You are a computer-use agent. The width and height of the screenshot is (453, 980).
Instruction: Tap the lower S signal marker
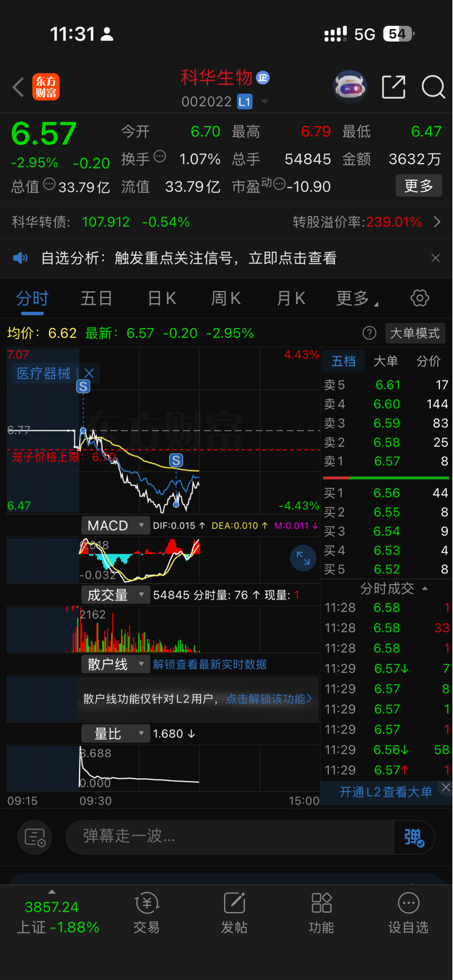tap(176, 460)
